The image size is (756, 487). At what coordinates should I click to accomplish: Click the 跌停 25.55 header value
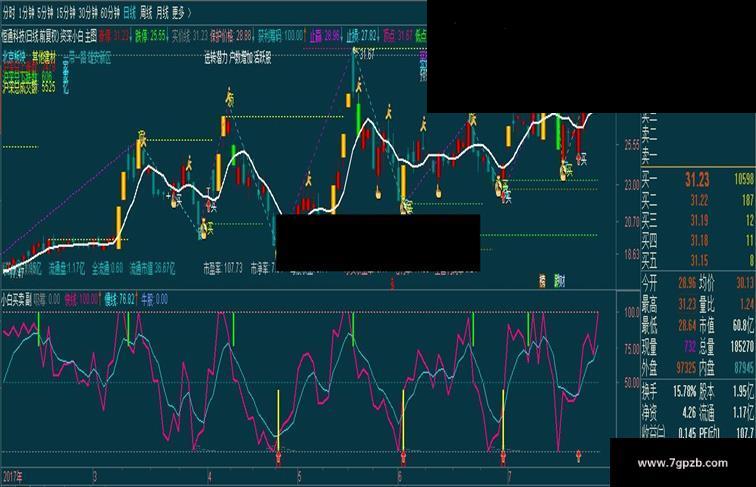[x=150, y=35]
